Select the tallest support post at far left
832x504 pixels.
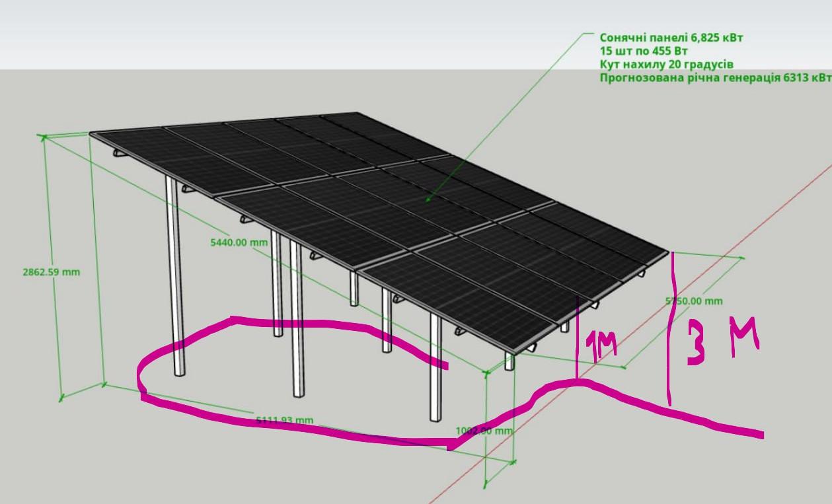(174, 277)
